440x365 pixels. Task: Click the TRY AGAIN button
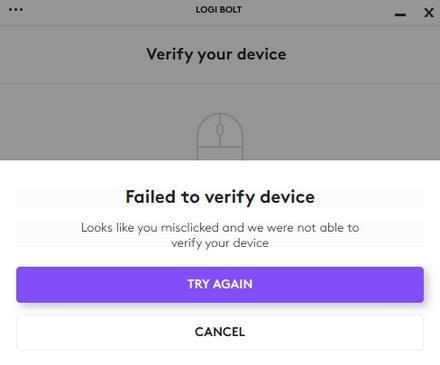point(220,284)
